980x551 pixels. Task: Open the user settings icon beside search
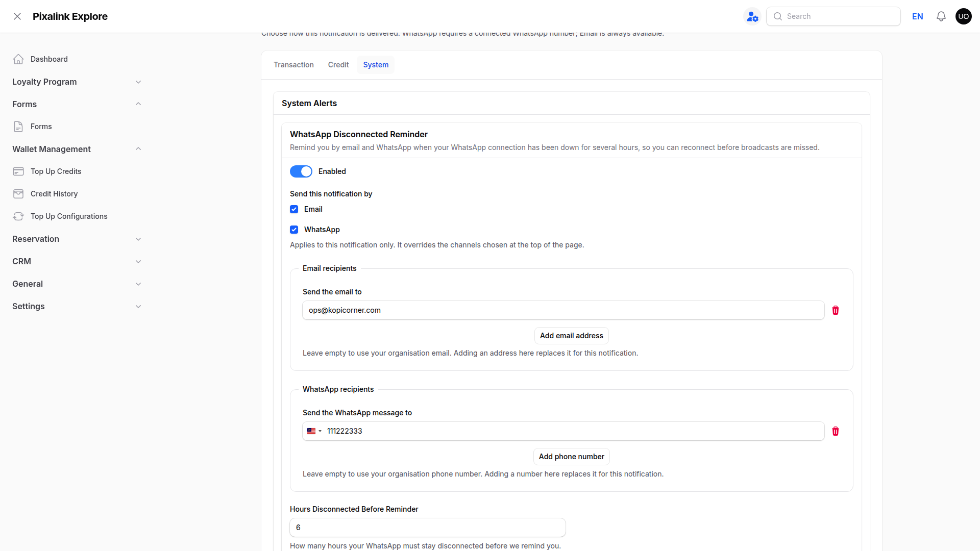coord(752,16)
